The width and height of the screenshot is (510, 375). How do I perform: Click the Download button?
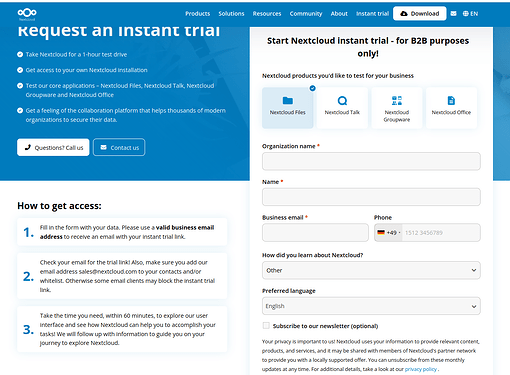420,14
